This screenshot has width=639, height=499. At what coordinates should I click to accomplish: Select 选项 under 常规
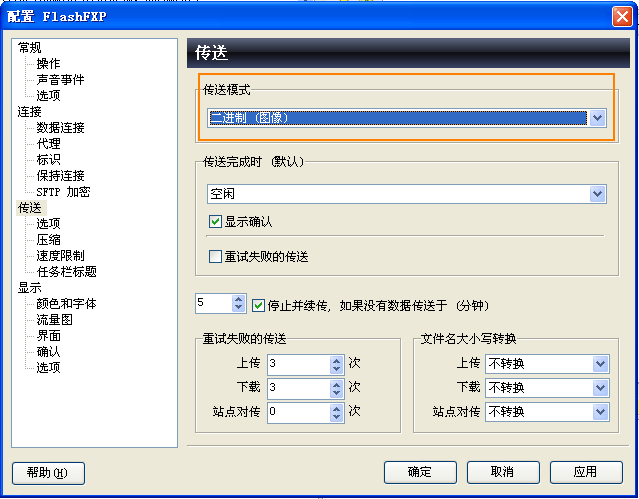click(x=48, y=95)
